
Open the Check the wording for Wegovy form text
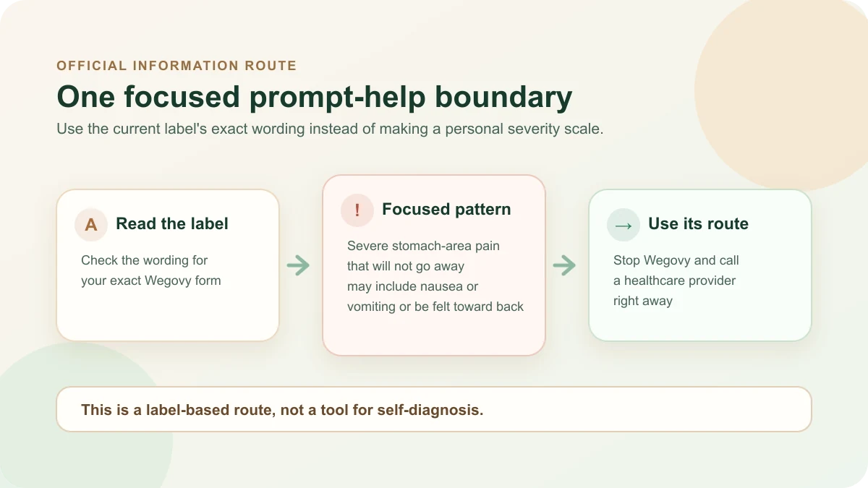coord(151,270)
